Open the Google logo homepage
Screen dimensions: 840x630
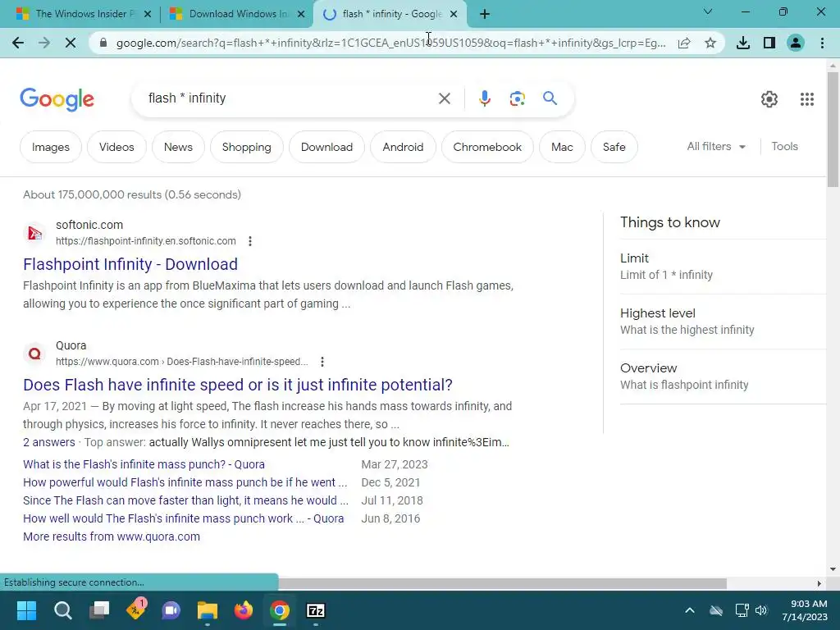click(x=57, y=99)
